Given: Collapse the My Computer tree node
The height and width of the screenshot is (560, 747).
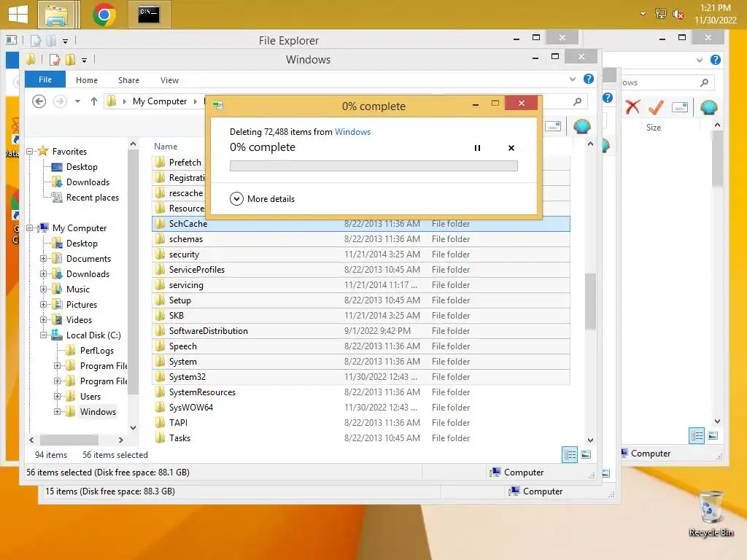Looking at the screenshot, I should (29, 228).
